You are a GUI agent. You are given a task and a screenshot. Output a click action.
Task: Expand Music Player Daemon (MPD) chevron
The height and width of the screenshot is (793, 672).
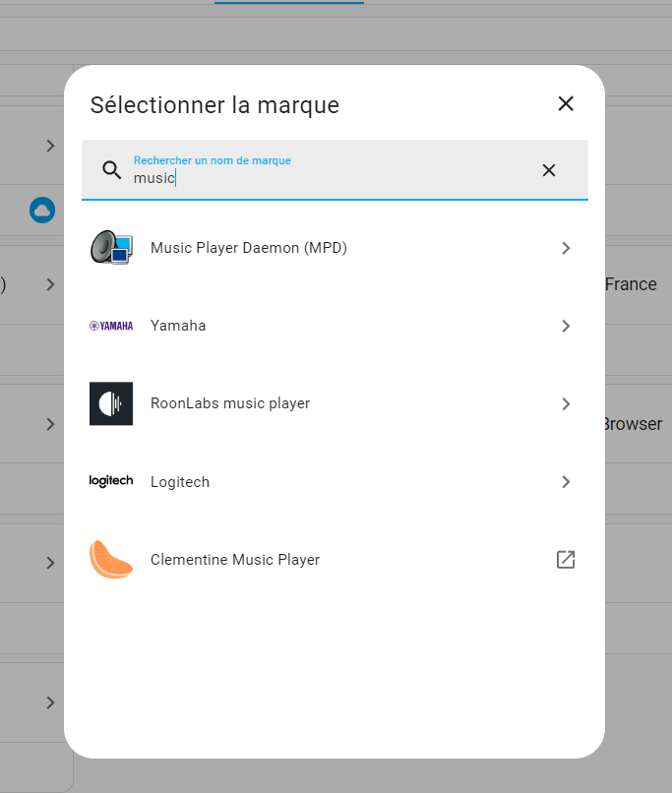566,248
